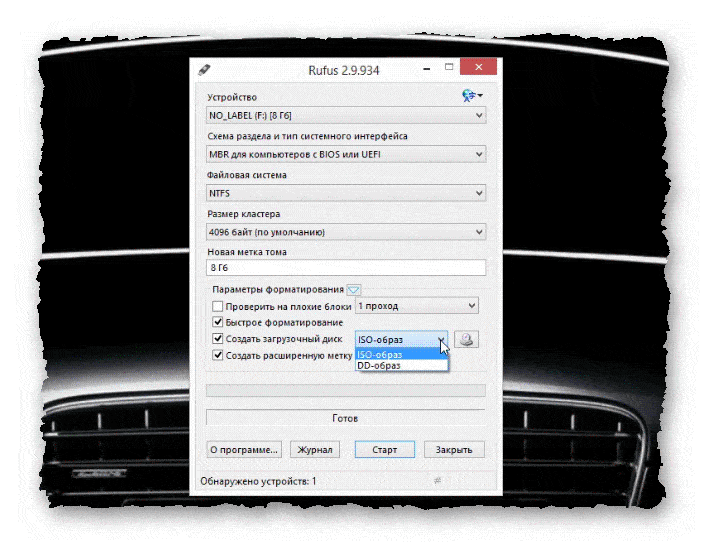Toggle quick format checkbox
Screen dimensions: 704x544
217,322
